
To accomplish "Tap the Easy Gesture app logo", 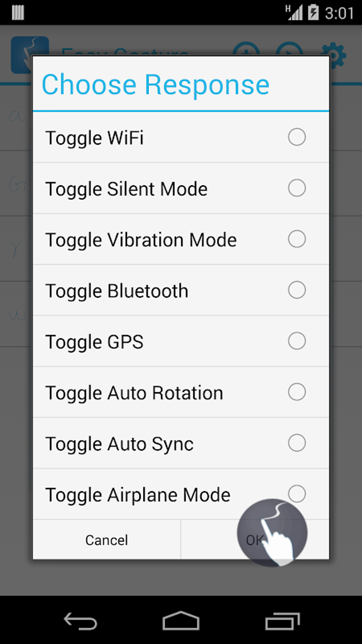I will pyautogui.click(x=21, y=53).
